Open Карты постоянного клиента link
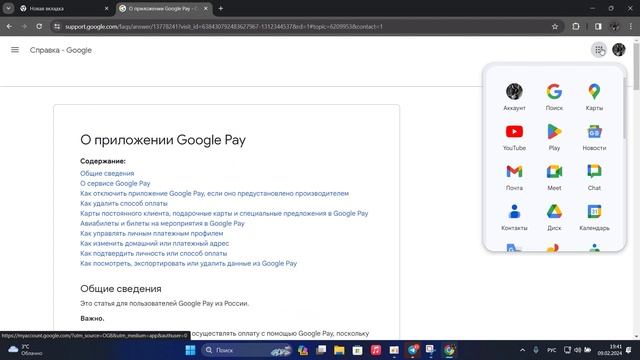Image resolution: width=640 pixels, height=360 pixels. (224, 213)
